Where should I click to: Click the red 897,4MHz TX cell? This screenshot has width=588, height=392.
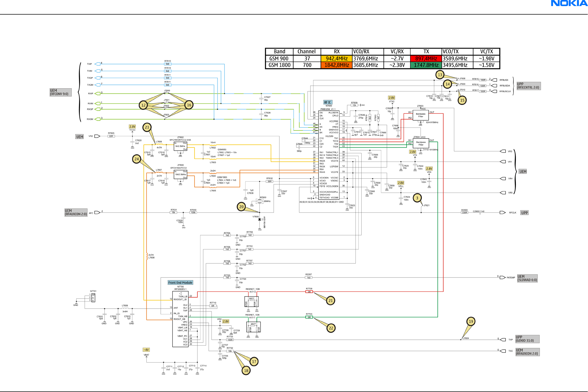(x=426, y=59)
